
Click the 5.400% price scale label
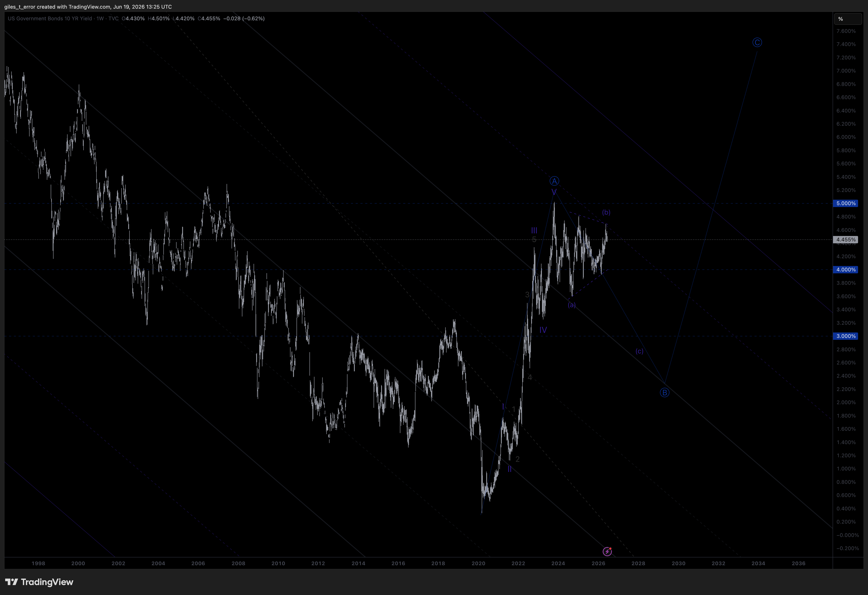point(846,177)
